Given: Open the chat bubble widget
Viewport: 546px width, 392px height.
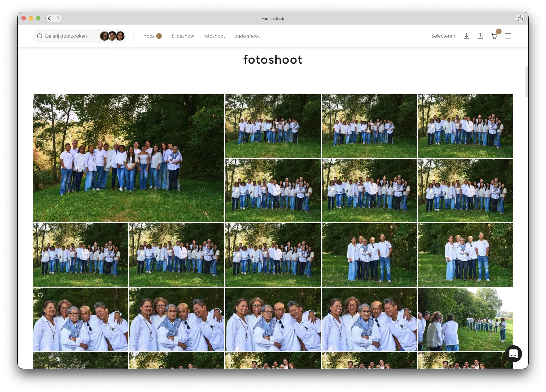Looking at the screenshot, I should tap(514, 354).
